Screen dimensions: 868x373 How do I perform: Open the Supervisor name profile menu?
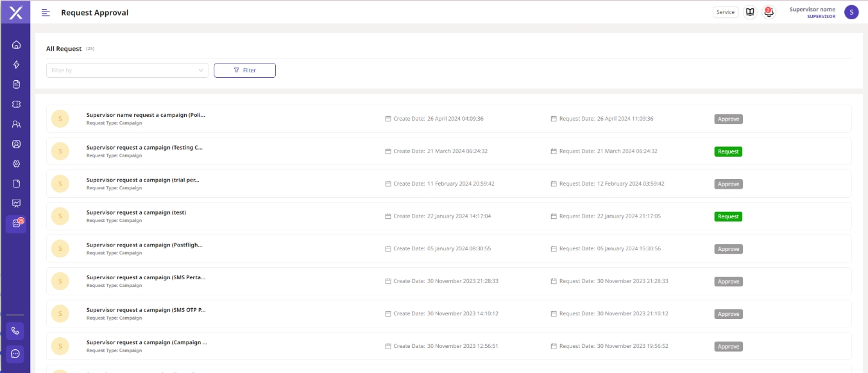[812, 12]
